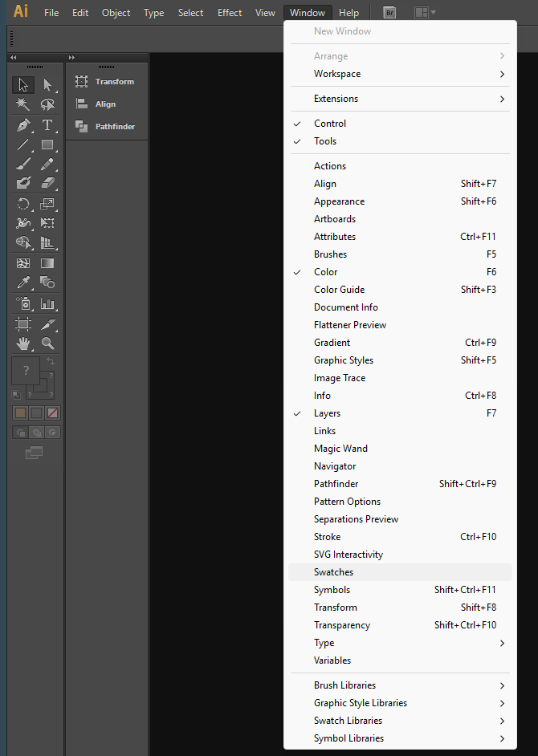Switch to Draw Normal mode
The width and height of the screenshot is (538, 756).
[20, 433]
